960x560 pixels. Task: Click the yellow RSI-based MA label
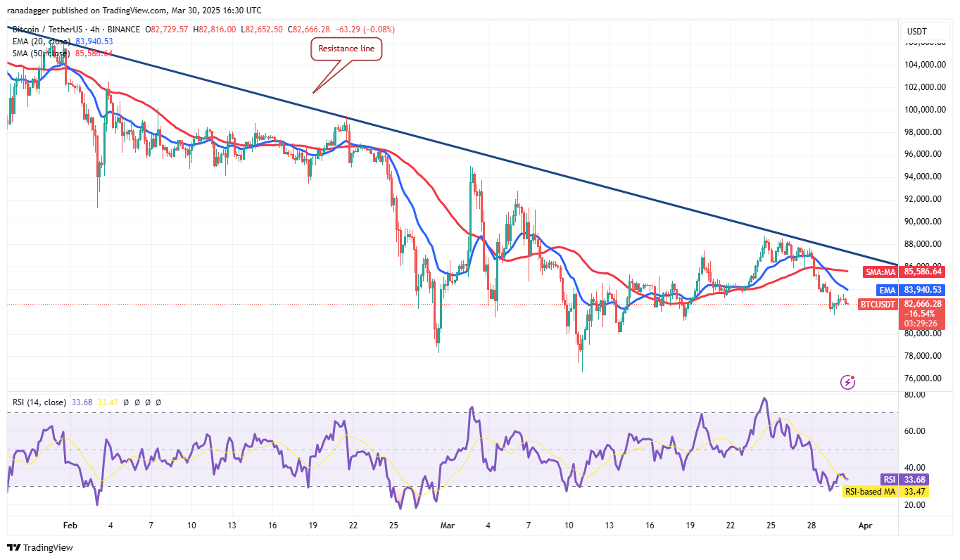point(871,492)
